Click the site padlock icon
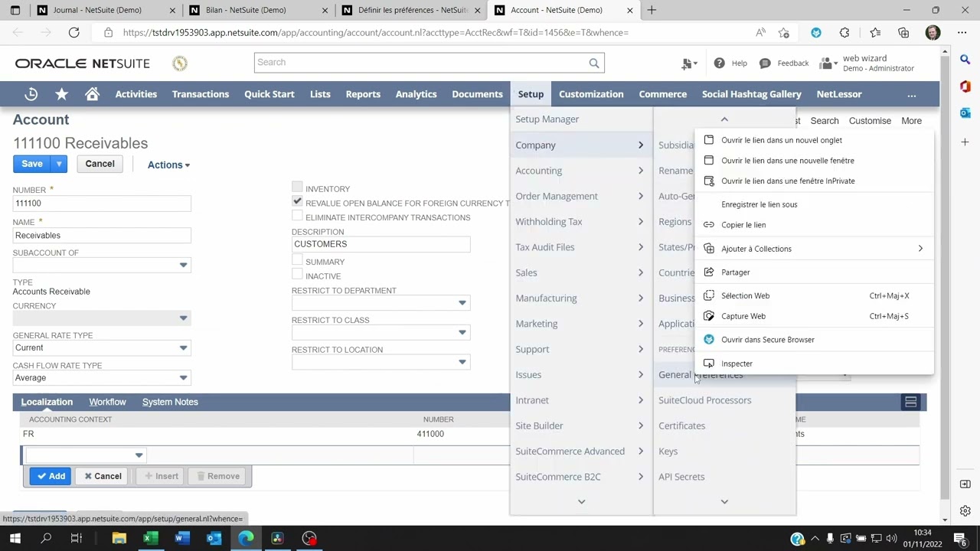The image size is (980, 551). coord(108,32)
